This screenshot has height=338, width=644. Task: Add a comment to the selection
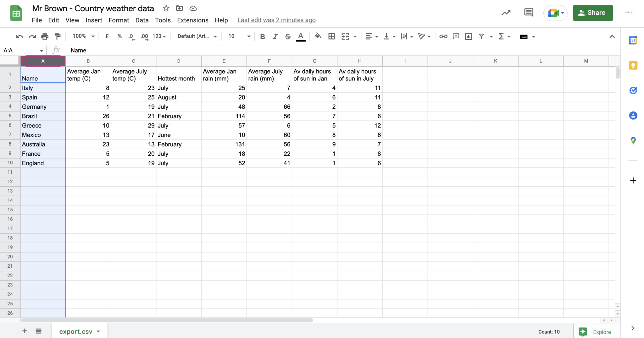pyautogui.click(x=456, y=36)
